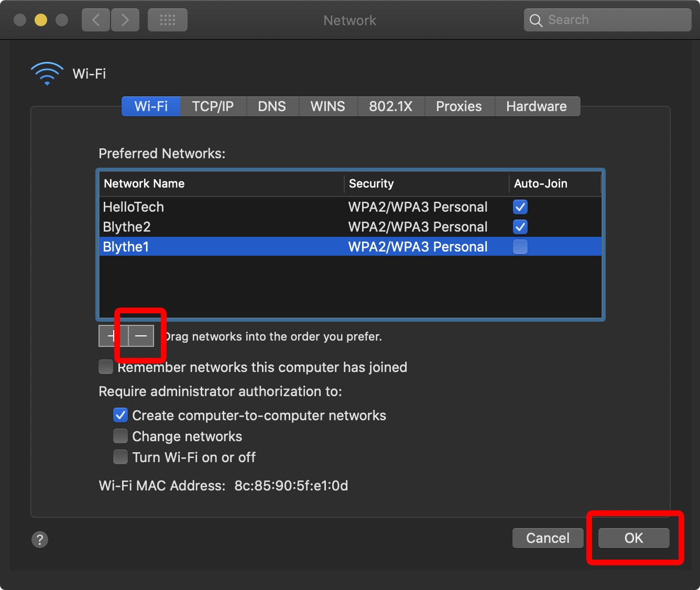Screen dimensions: 700x590
Task: Switch to the TCP/IP tab
Action: tap(213, 106)
